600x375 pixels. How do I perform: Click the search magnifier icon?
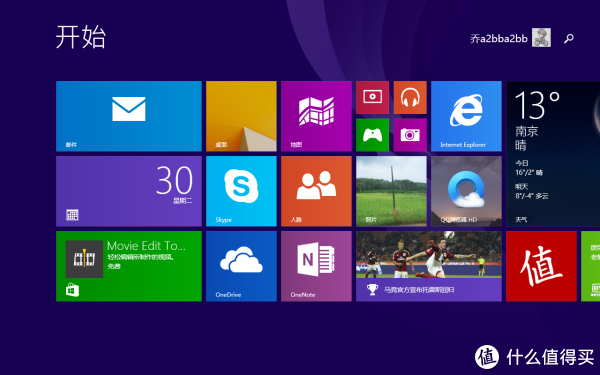coord(569,38)
